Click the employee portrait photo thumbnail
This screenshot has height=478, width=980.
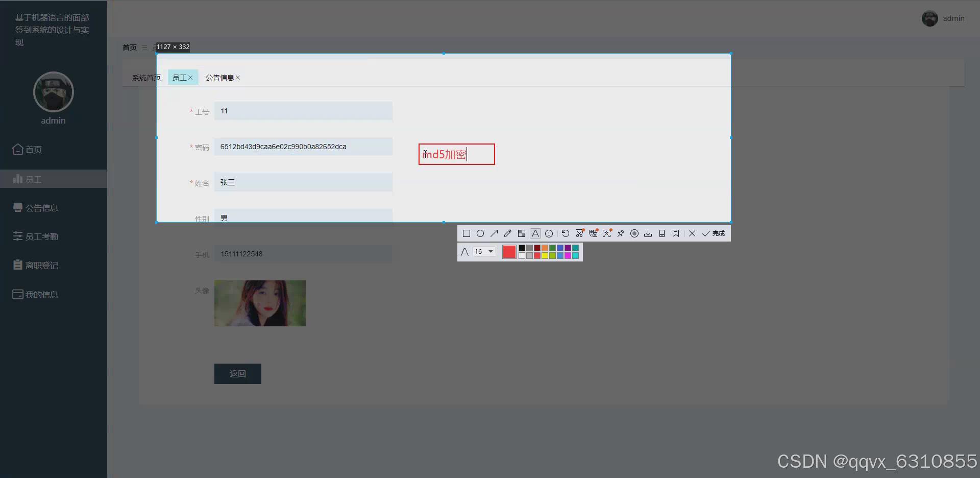click(260, 303)
